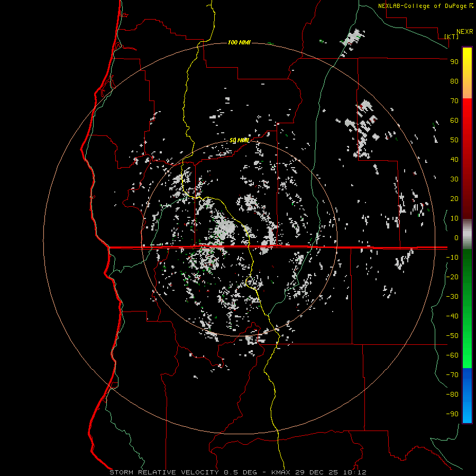Screen dimensions: 476x476
Task: Select the 30 value on velocity scale
Action: pos(454,179)
